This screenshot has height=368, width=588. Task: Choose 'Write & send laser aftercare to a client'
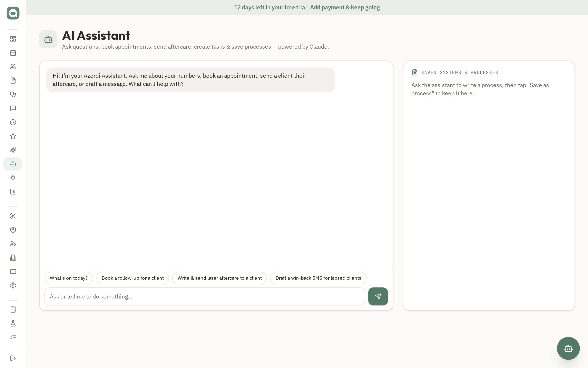point(220,278)
